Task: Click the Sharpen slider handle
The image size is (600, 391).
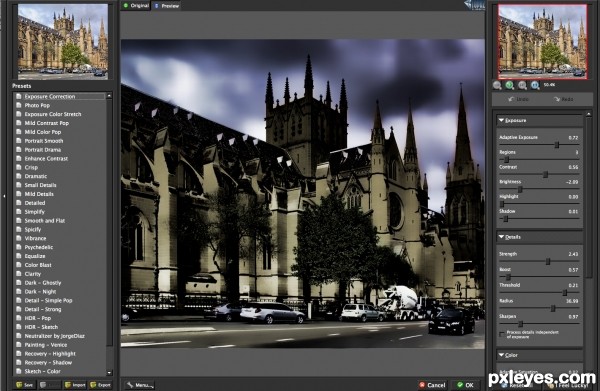Action: tap(520, 324)
